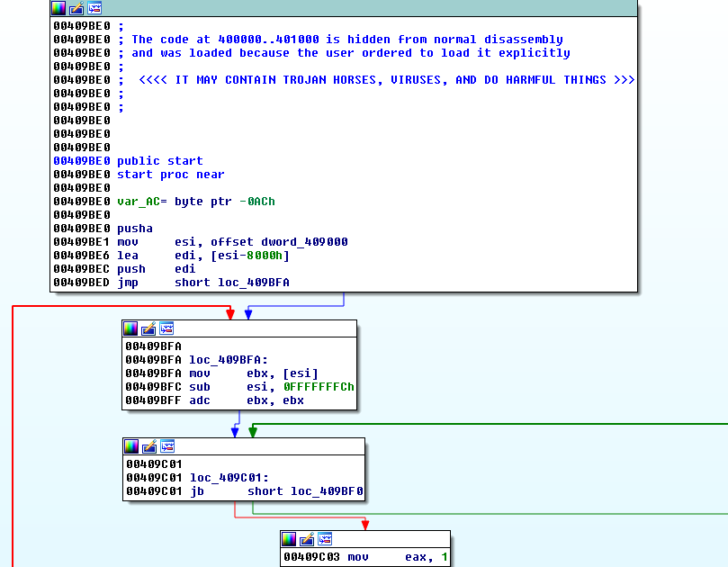Viewport: 728px width, 567px height.
Task: Select loc_409BFA target in jmp instruction
Action: pos(253,283)
